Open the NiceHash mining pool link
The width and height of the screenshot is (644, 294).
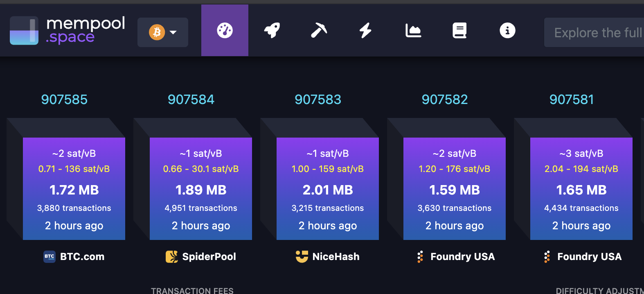pyautogui.click(x=328, y=257)
